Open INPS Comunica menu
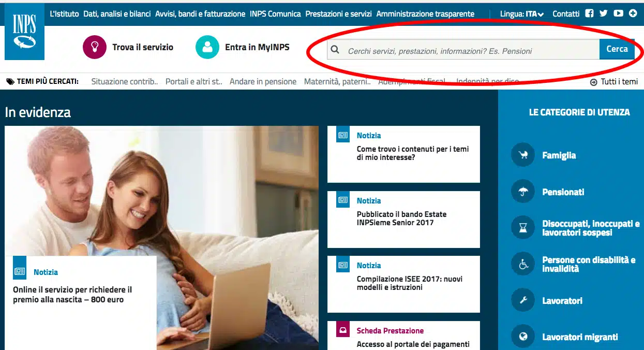The width and height of the screenshot is (644, 350). (x=275, y=14)
